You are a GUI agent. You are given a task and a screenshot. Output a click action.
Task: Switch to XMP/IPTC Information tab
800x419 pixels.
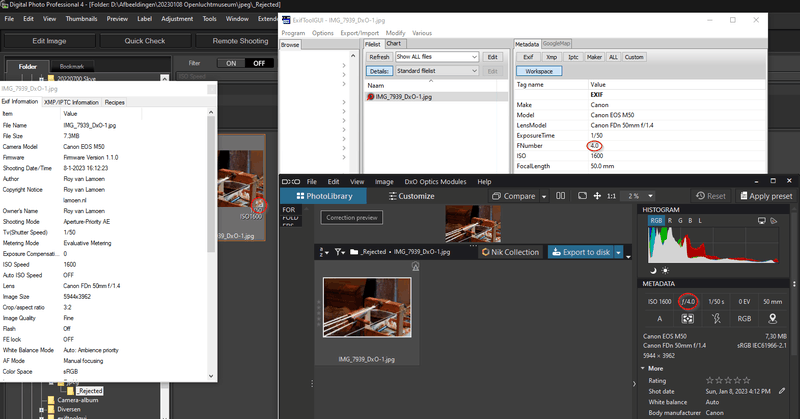71,102
